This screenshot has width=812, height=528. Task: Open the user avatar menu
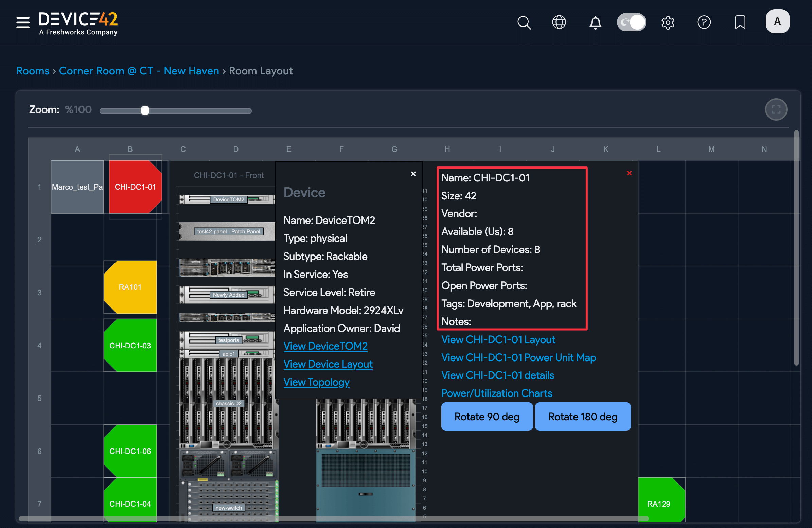coord(778,21)
